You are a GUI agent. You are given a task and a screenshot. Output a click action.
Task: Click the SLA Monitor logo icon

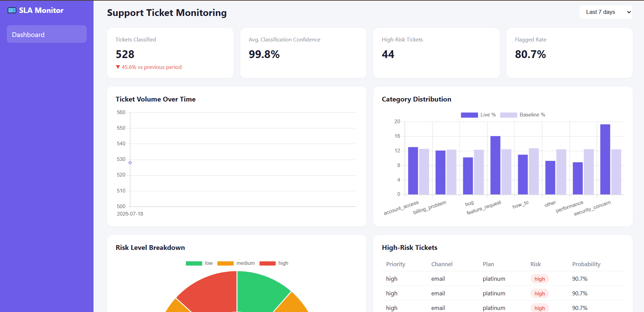click(12, 11)
